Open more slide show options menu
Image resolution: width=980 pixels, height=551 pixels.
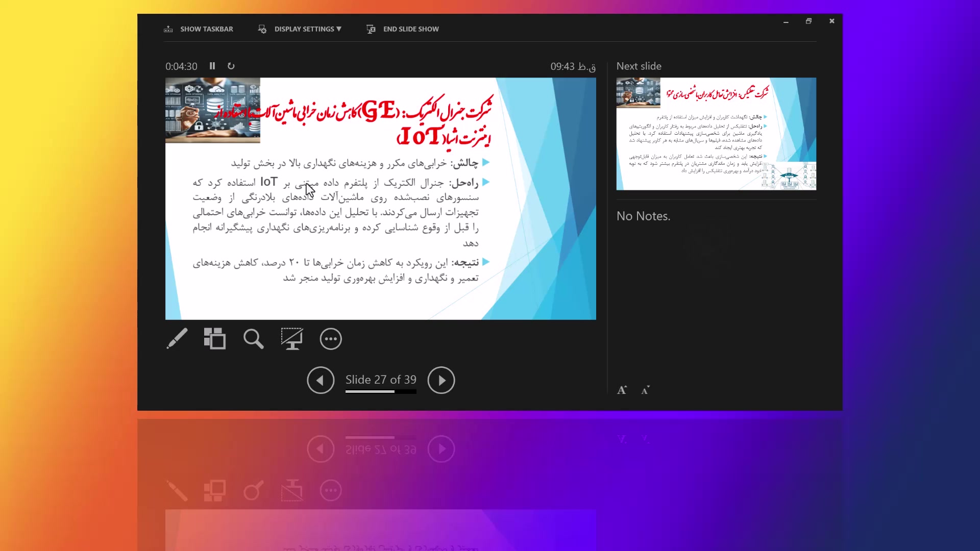(x=331, y=339)
